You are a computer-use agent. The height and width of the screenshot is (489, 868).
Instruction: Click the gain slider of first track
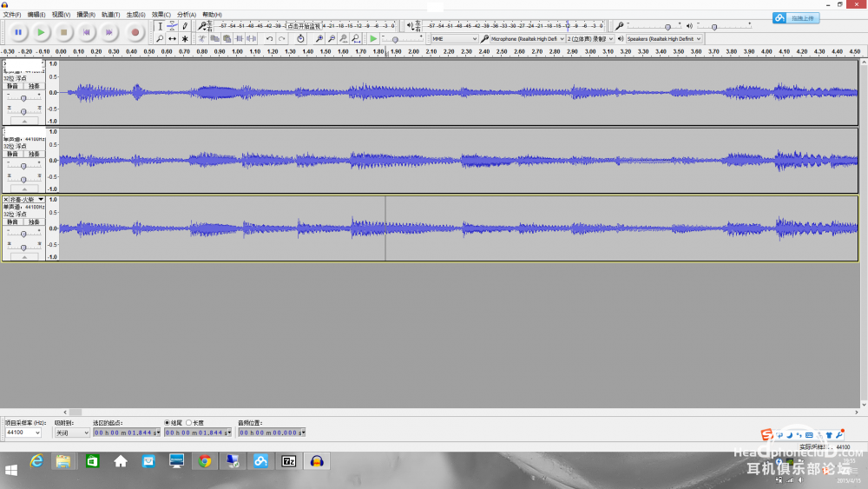coord(23,98)
